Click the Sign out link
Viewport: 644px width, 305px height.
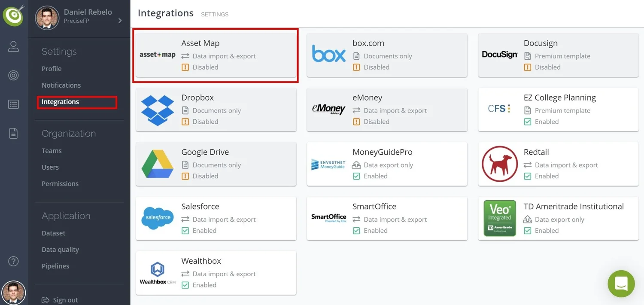(x=65, y=300)
